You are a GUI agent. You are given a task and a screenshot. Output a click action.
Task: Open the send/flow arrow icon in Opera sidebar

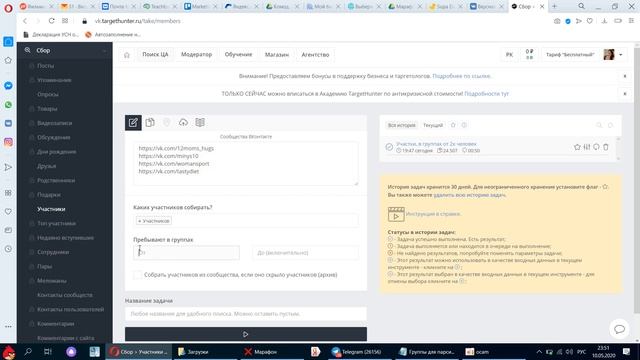(x=8, y=167)
